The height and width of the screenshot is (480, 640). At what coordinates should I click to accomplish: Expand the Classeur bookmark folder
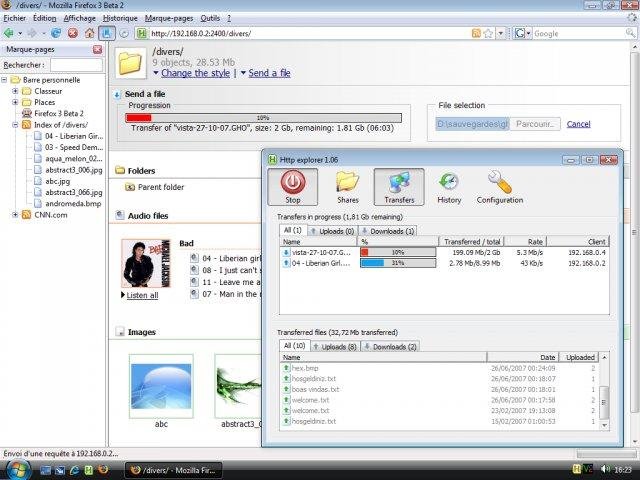[x=15, y=91]
